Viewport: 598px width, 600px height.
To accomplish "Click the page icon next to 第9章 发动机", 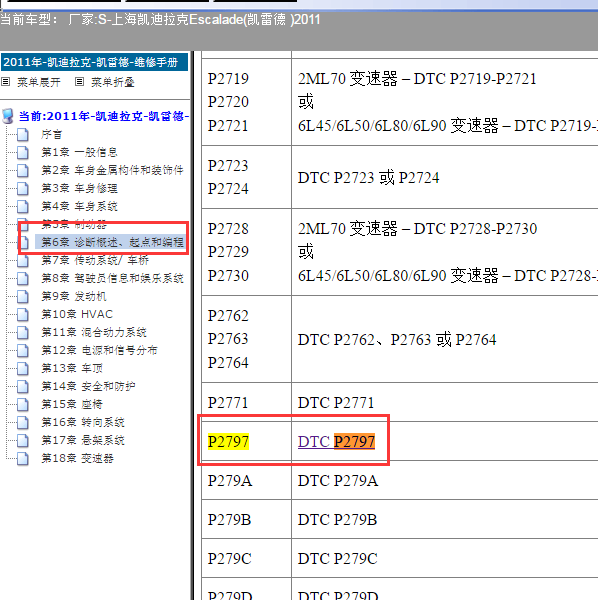I will click(23, 296).
